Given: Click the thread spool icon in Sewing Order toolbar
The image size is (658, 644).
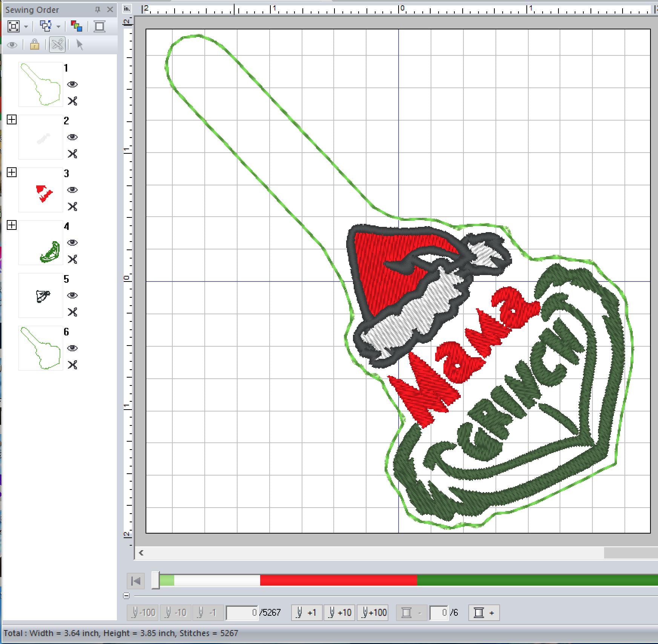Looking at the screenshot, I should pos(100,26).
